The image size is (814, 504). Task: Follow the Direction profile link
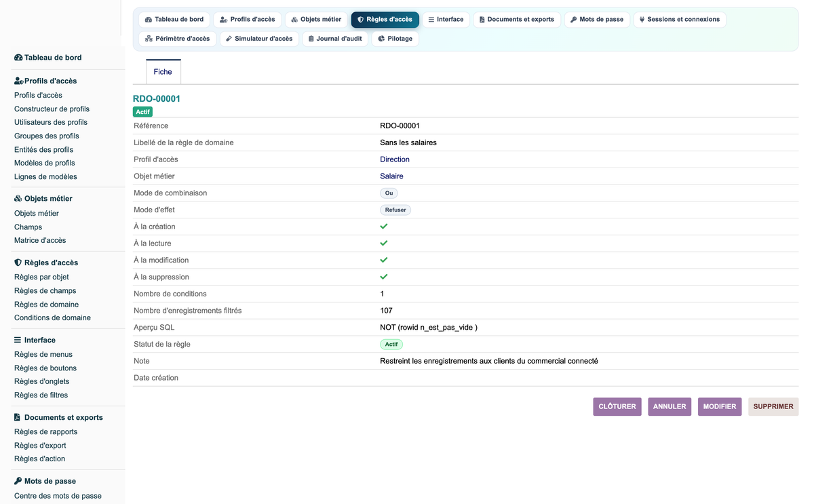coord(395,159)
